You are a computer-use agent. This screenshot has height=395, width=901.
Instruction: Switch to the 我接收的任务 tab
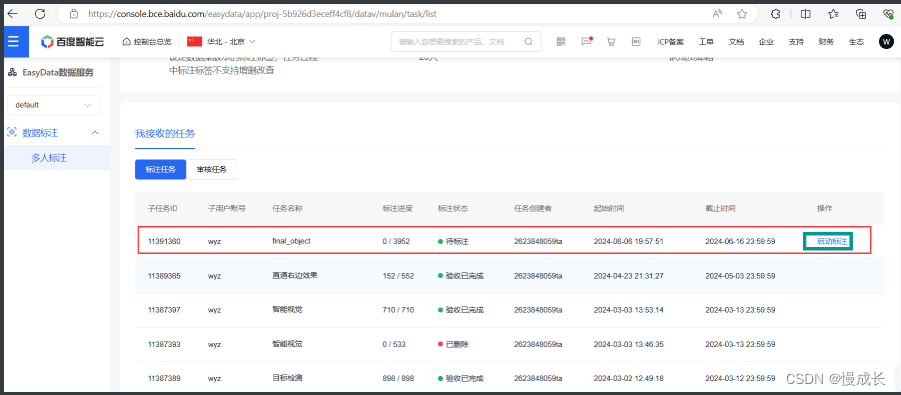[165, 133]
